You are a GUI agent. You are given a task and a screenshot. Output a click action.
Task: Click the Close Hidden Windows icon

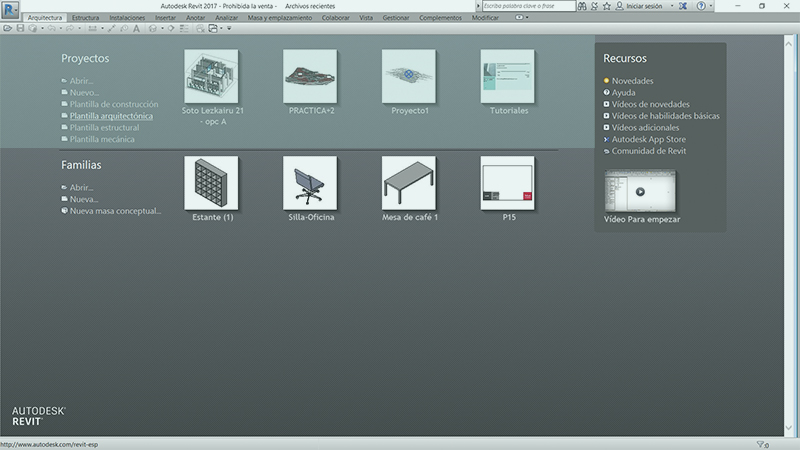pyautogui.click(x=201, y=29)
